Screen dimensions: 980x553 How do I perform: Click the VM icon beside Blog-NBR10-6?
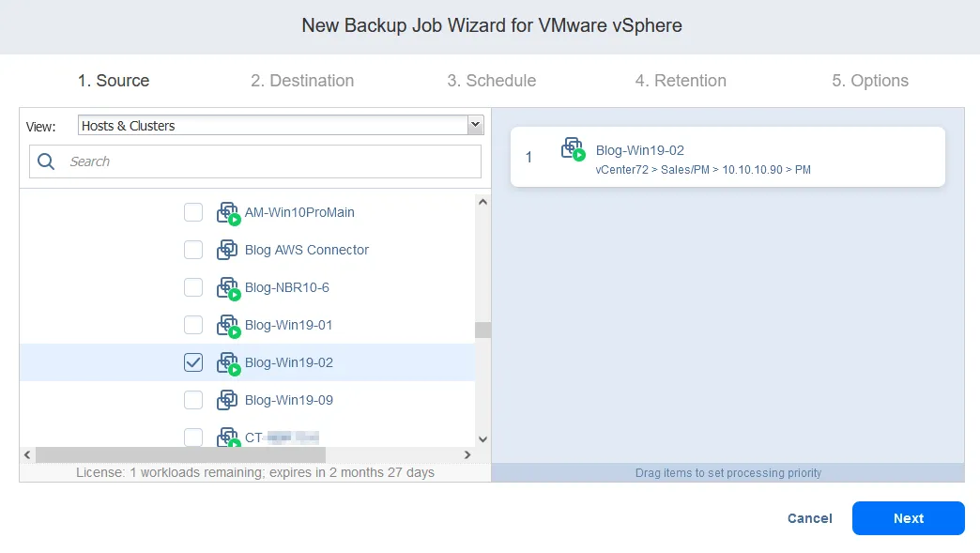coord(228,288)
